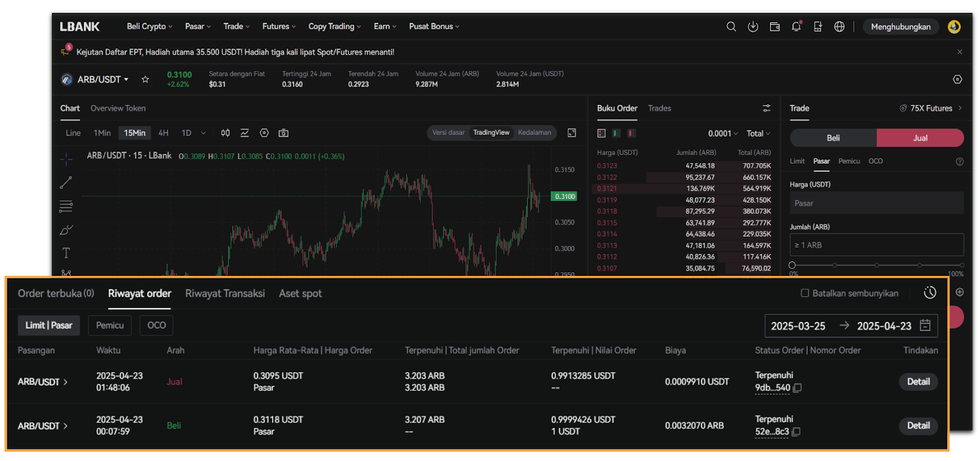Close the announcement banner
The height and width of the screenshot is (461, 980).
960,52
